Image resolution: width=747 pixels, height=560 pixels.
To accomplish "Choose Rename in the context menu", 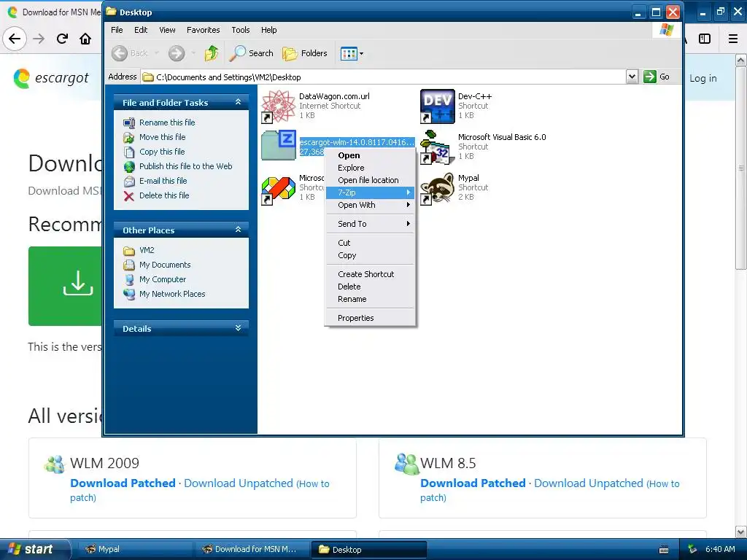I will coord(370,299).
